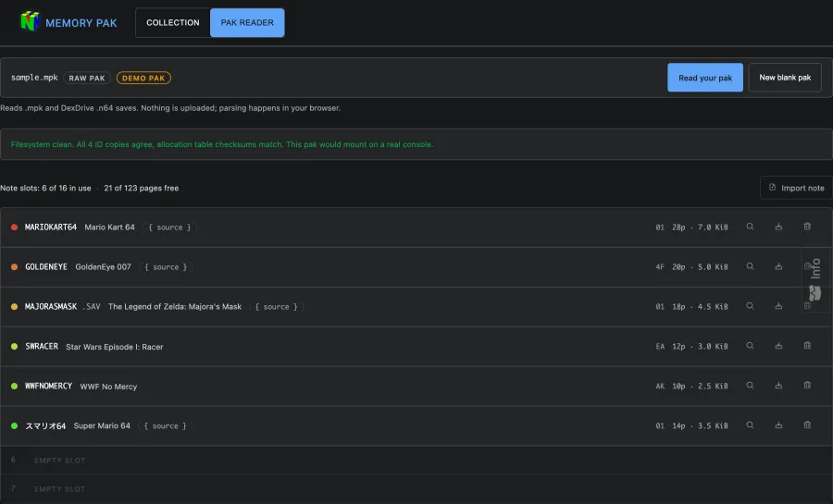Screen dimensions: 833x504
Task: Inspect the SWRACER note using magnifier
Action: tap(750, 346)
